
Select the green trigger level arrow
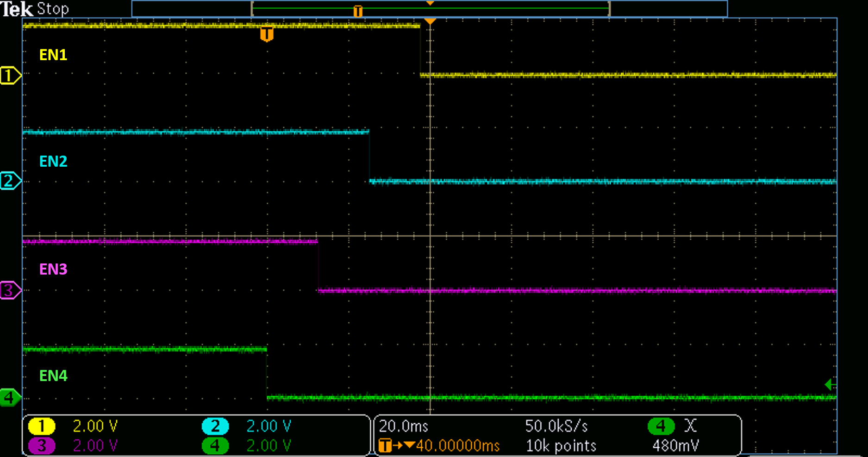pyautogui.click(x=830, y=384)
